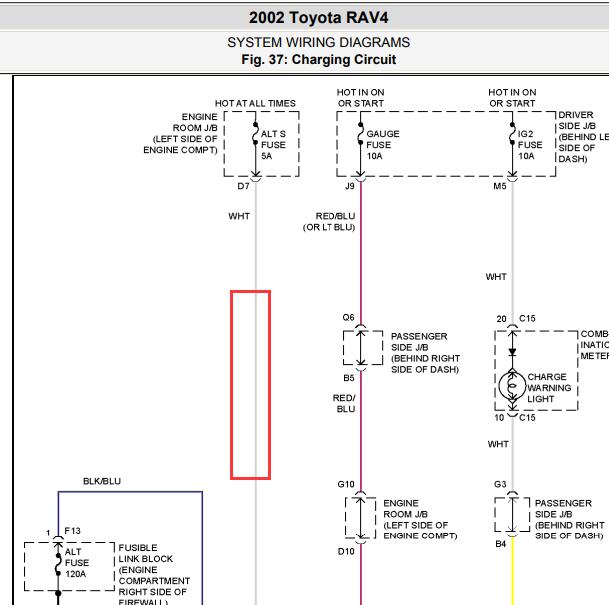This screenshot has width=609, height=605.
Task: Click connector label 'G10'
Action: (x=346, y=485)
